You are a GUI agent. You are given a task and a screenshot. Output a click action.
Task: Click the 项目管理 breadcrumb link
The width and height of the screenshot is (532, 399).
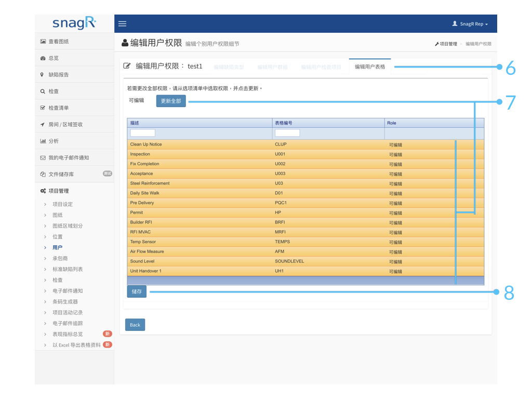[446, 44]
